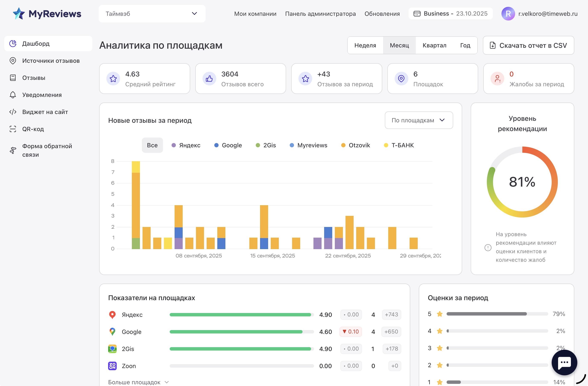
Task: Enable the Все filter above the chart
Action: point(152,145)
